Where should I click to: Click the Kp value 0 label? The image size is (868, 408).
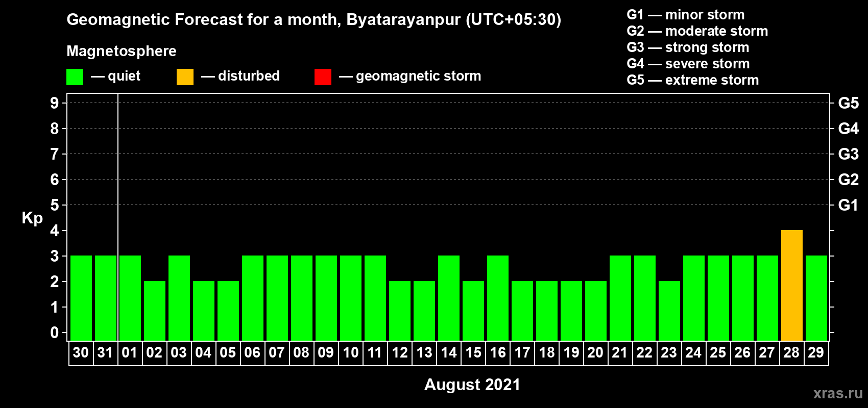coord(55,333)
